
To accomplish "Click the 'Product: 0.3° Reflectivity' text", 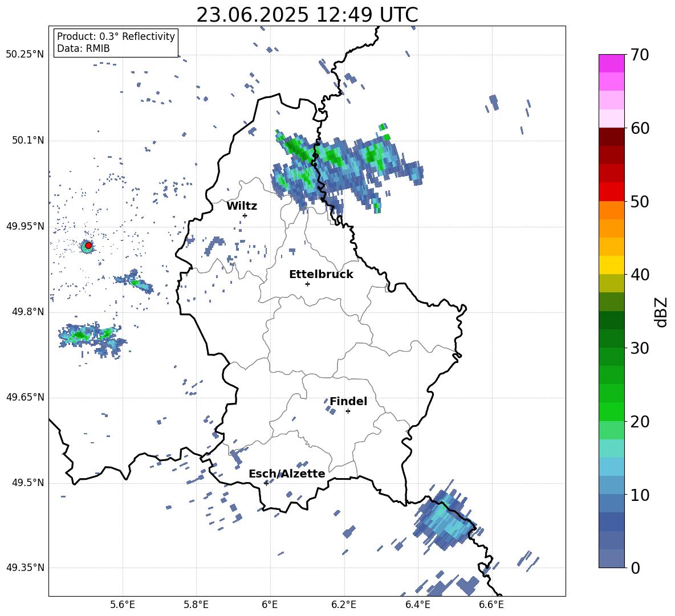I will (x=116, y=36).
